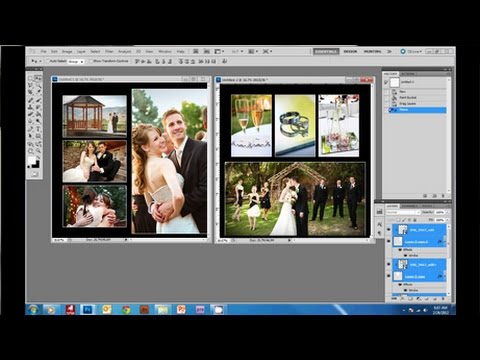480x360 pixels.
Task: Select the Dodge tool
Action: [x=38, y=121]
